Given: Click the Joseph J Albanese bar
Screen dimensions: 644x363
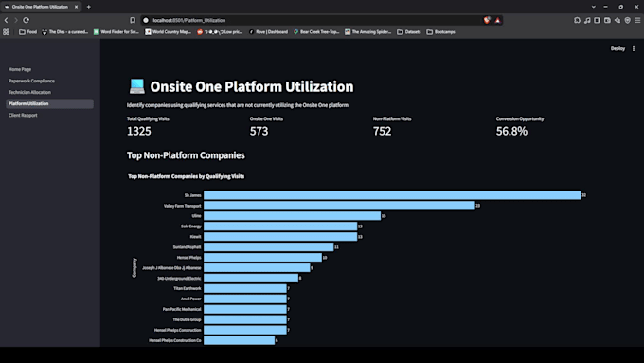Looking at the screenshot, I should tap(257, 268).
